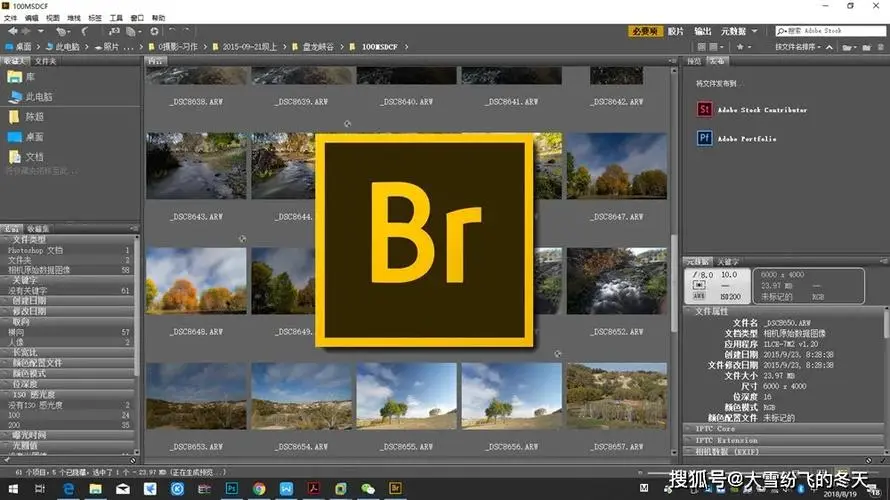Screen dimensions: 890x500
Task: Click the clear filter icon
Action: tap(133, 461)
